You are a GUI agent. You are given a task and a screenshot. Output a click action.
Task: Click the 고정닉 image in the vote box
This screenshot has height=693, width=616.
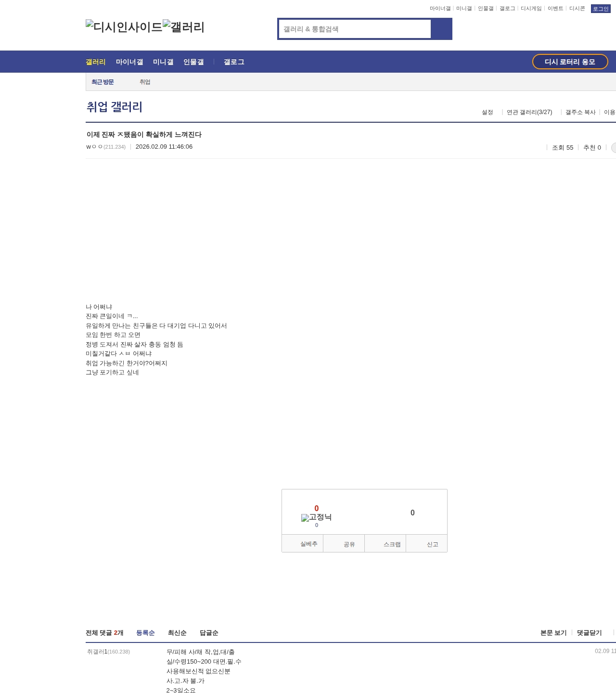316,517
